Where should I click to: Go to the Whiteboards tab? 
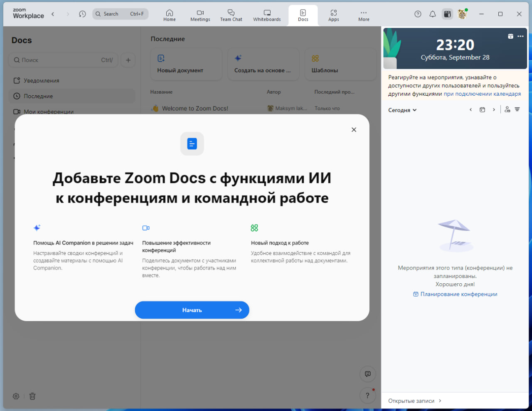coord(267,15)
